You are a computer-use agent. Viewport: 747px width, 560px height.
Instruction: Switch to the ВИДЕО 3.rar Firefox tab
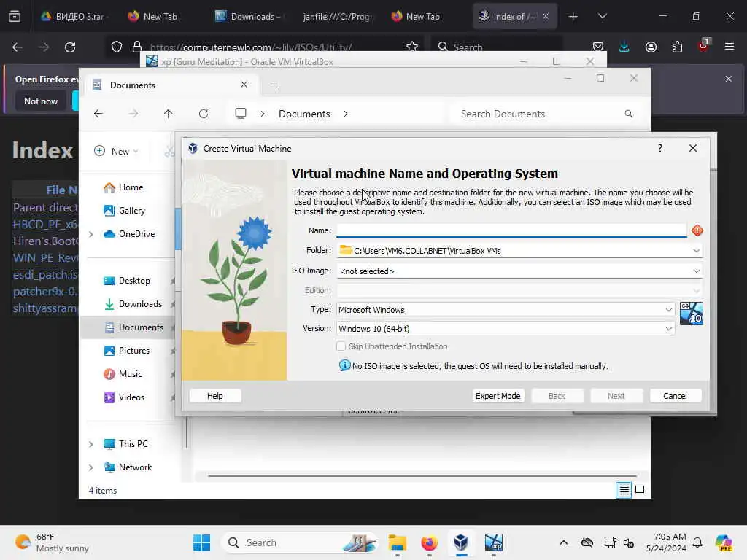[x=72, y=17]
